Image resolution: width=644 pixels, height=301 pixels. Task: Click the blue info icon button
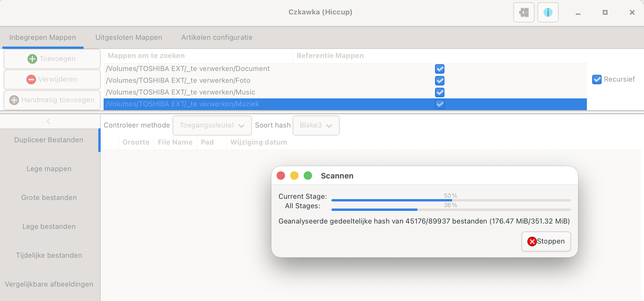tap(548, 12)
